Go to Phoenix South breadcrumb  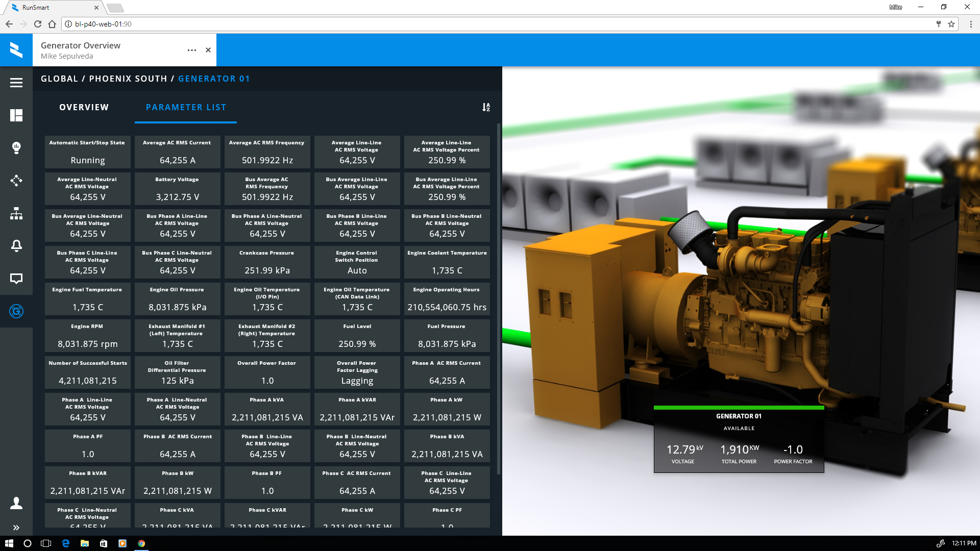coord(128,79)
